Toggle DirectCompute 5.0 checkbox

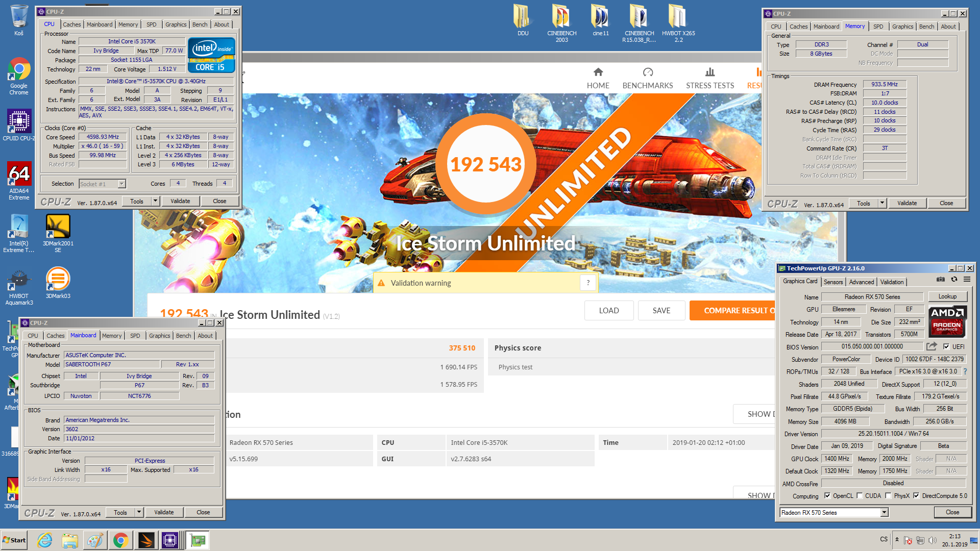pyautogui.click(x=916, y=496)
